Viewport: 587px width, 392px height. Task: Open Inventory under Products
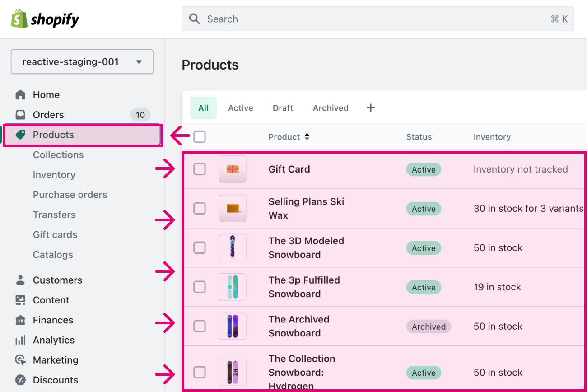(54, 175)
